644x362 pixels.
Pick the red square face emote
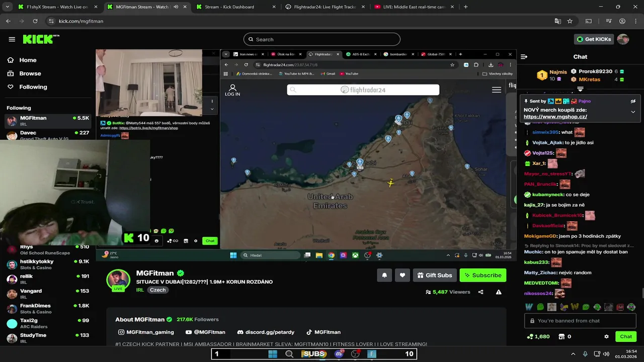pyautogui.click(x=620, y=307)
